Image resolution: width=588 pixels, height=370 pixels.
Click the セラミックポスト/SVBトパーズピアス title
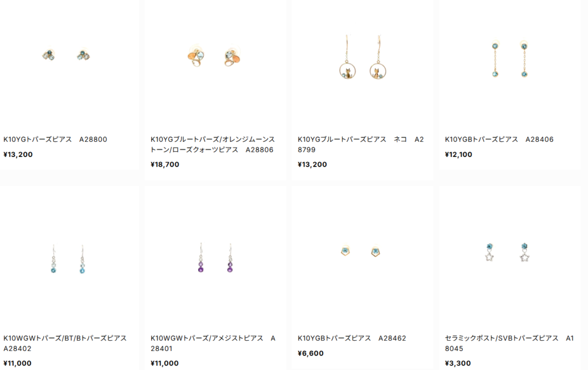pos(509,343)
